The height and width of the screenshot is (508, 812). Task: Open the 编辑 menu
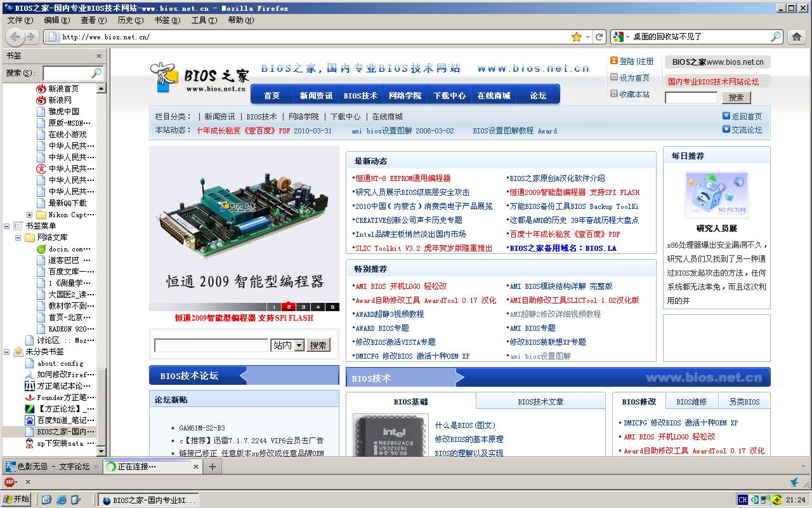click(56, 20)
